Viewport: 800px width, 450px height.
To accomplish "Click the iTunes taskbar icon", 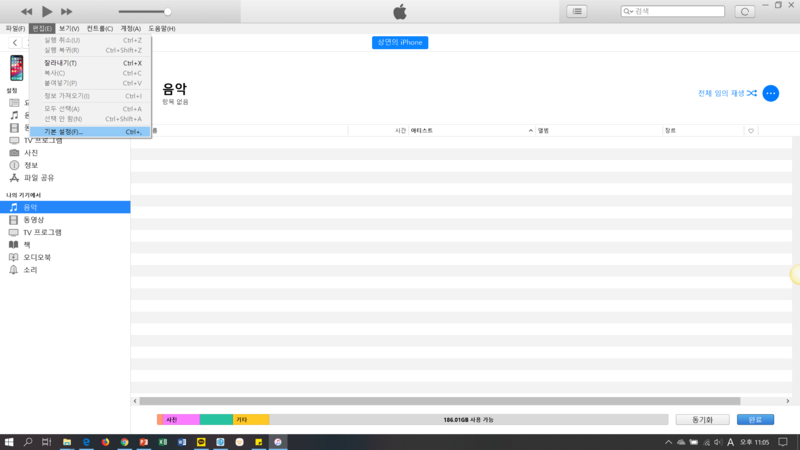I will click(278, 442).
